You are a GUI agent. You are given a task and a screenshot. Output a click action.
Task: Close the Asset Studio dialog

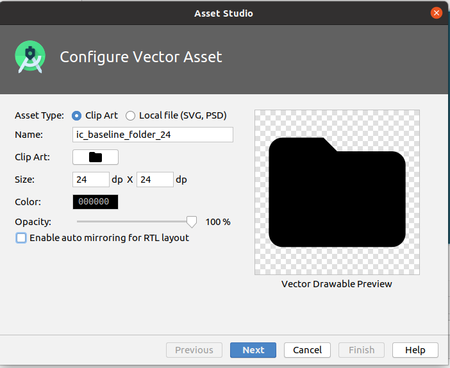pos(436,13)
